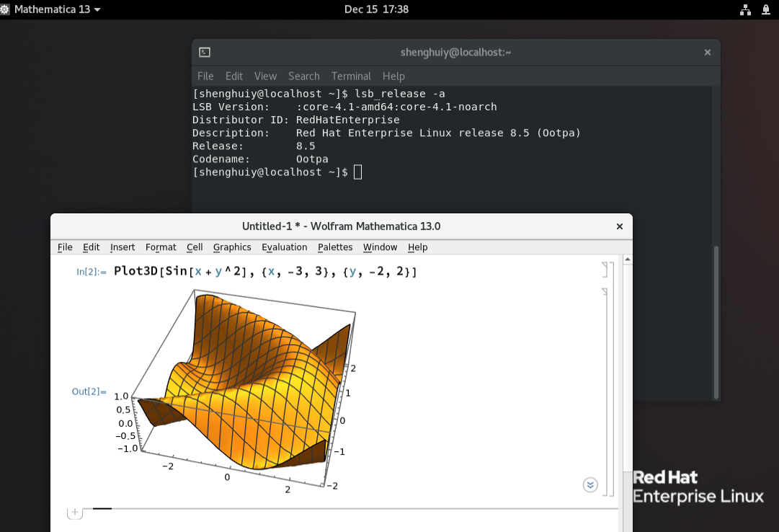Open Mathematica's Help menu

(x=417, y=247)
